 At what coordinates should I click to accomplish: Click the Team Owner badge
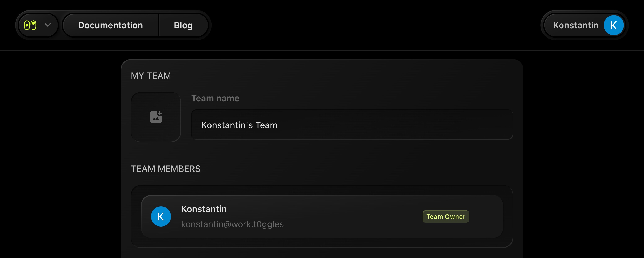446,216
